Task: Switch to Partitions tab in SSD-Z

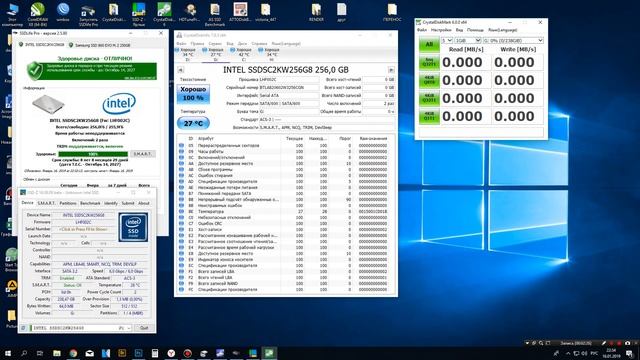Action: click(x=68, y=203)
